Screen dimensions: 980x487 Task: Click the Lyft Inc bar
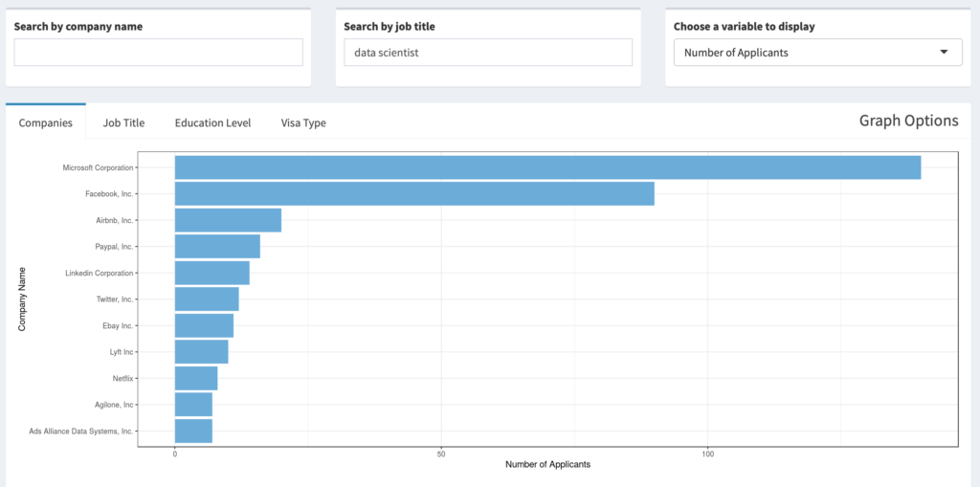pyautogui.click(x=201, y=352)
